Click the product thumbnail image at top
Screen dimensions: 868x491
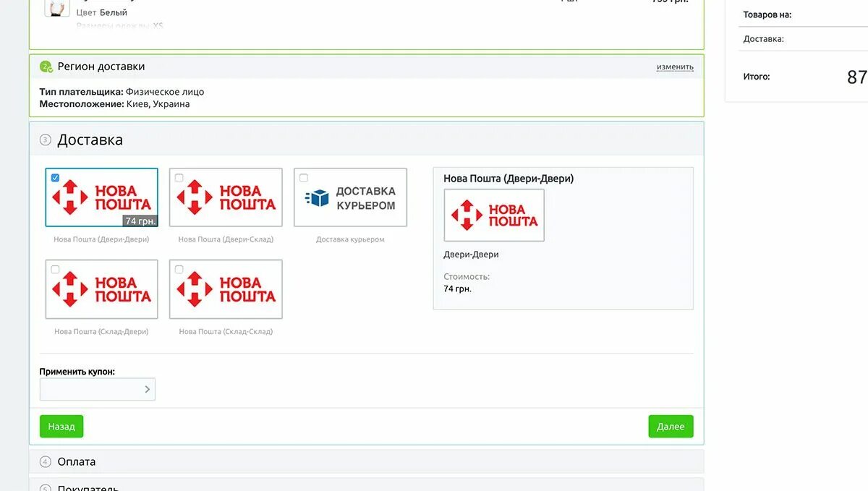57,8
